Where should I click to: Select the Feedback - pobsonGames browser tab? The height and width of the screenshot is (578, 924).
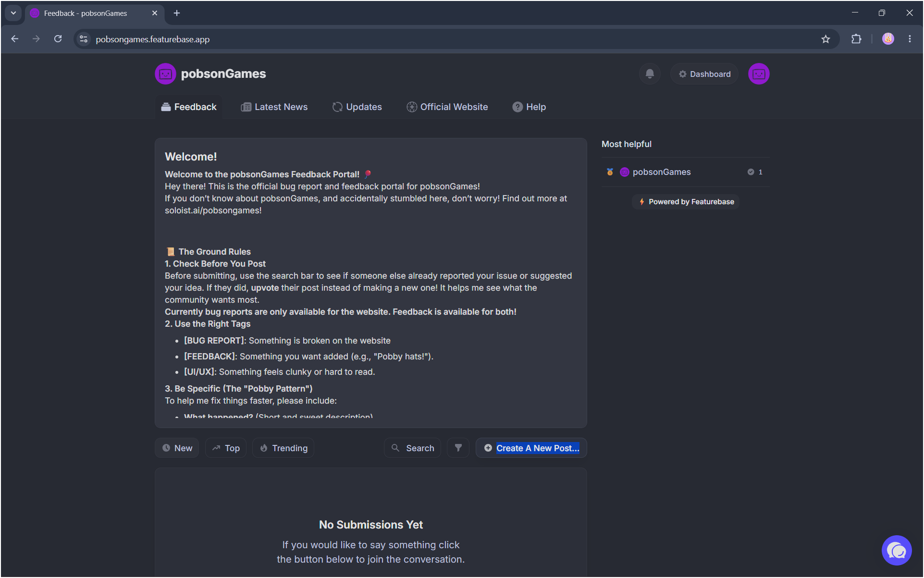(94, 13)
